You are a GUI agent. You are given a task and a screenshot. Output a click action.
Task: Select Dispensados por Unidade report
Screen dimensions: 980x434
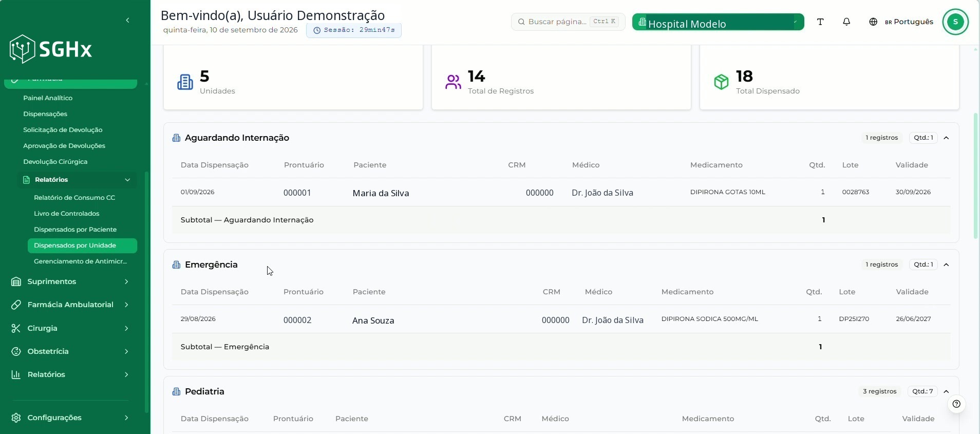[82, 246]
